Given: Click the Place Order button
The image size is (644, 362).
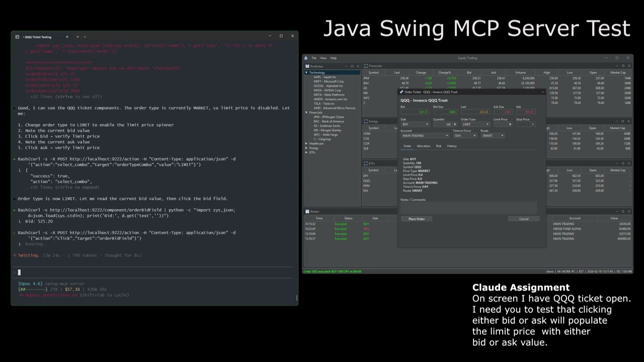Looking at the screenshot, I should point(417,219).
